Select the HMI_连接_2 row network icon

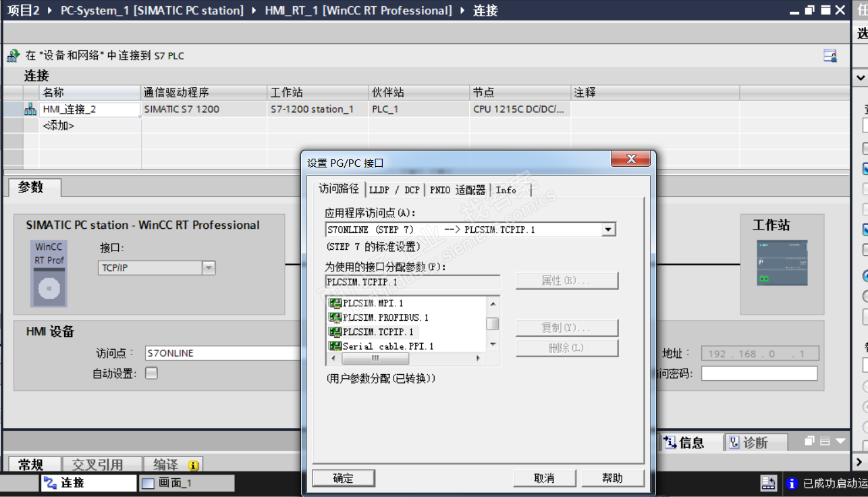[x=30, y=109]
